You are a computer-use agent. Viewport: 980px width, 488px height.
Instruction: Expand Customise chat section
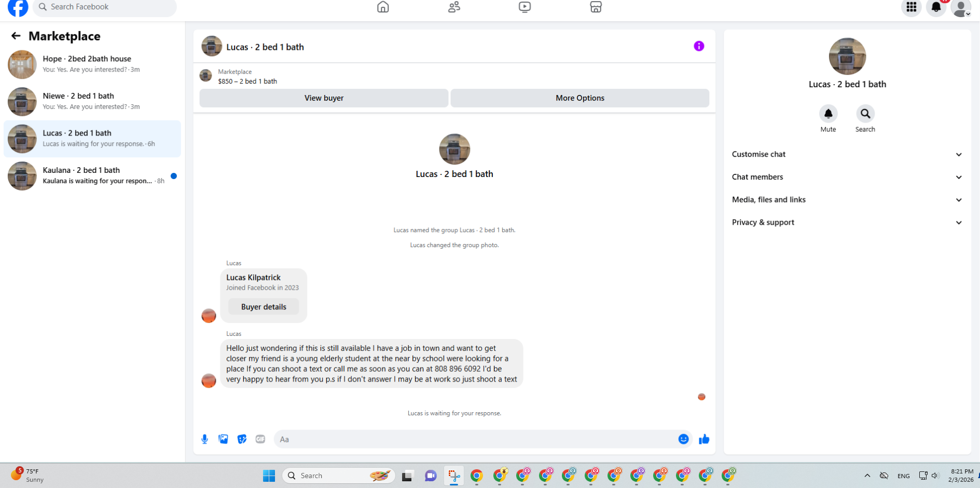point(847,154)
